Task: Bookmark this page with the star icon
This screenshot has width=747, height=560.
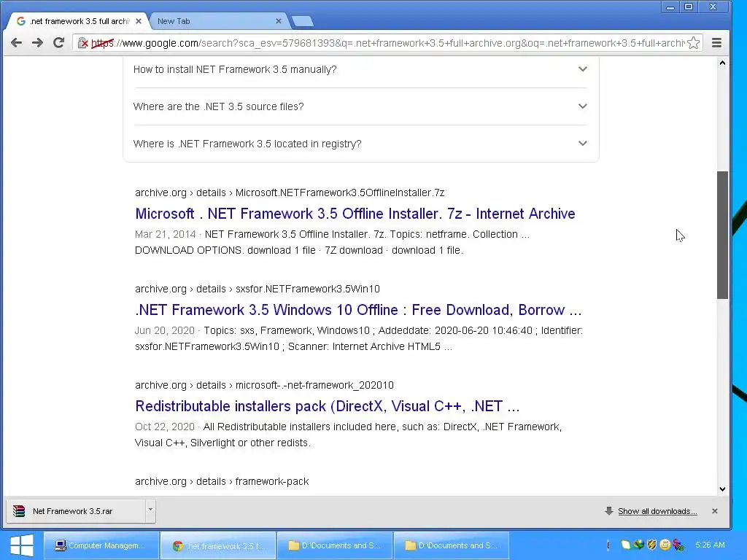Action: pos(694,43)
